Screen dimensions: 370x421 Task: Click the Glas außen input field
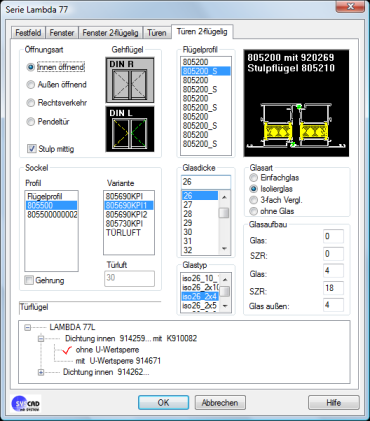coord(333,305)
